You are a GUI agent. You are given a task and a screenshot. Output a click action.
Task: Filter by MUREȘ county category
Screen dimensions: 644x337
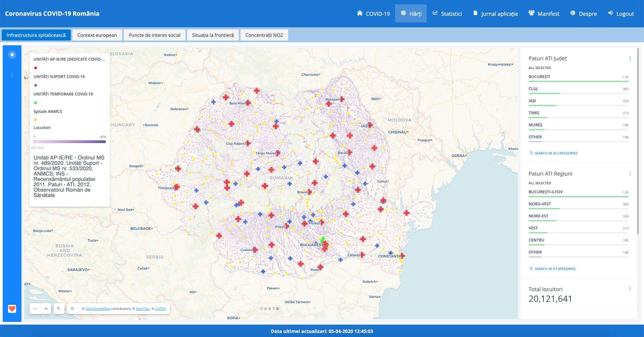[579, 126]
